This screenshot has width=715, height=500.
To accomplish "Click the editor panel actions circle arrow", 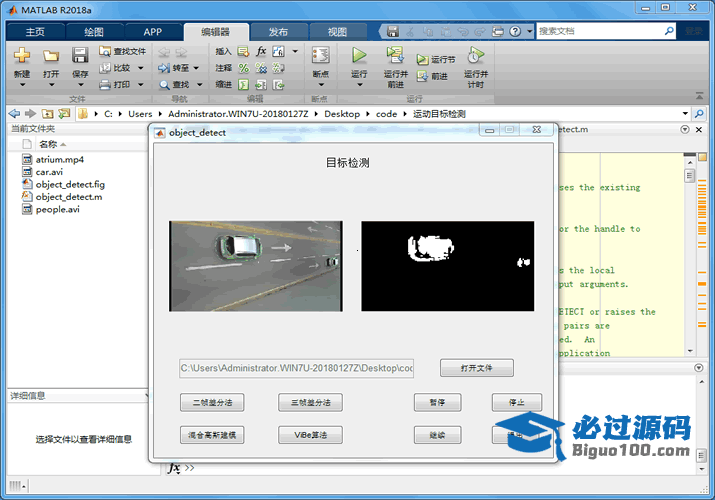I will pos(684,129).
